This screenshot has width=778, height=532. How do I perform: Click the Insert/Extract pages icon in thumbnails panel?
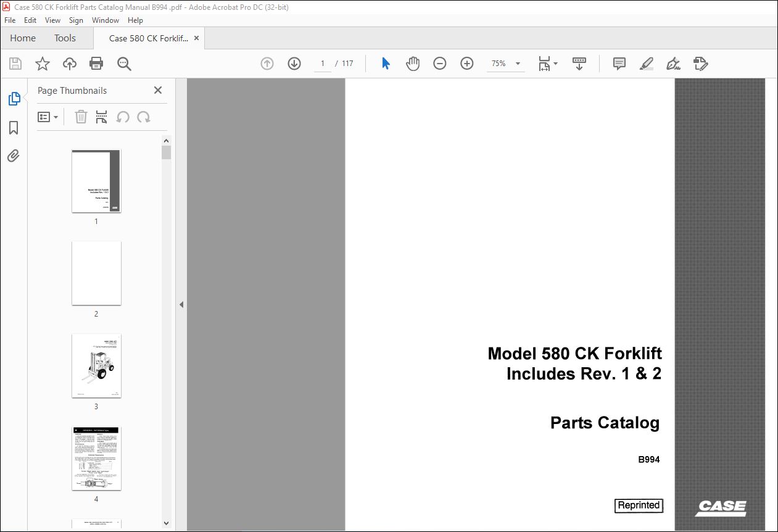(102, 117)
